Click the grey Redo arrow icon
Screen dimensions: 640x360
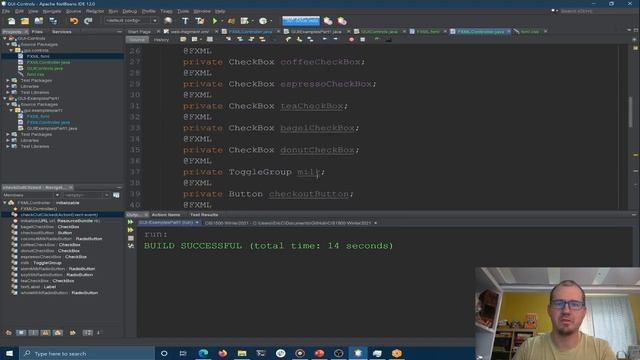click(x=88, y=21)
